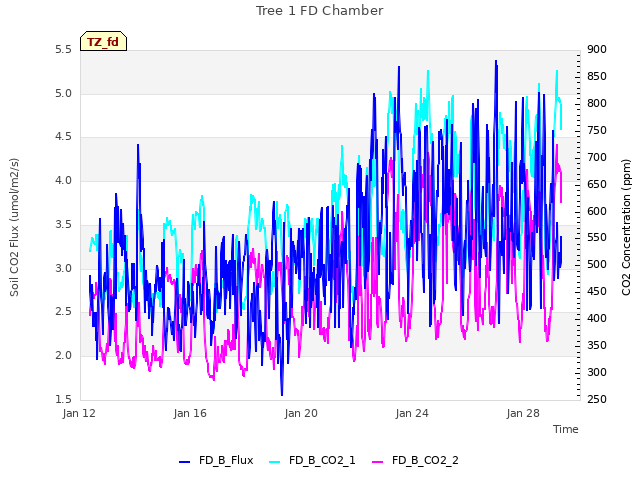Image resolution: width=640 pixels, height=480 pixels.
Task: Click the 500 right axis tick label
Action: click(x=597, y=264)
